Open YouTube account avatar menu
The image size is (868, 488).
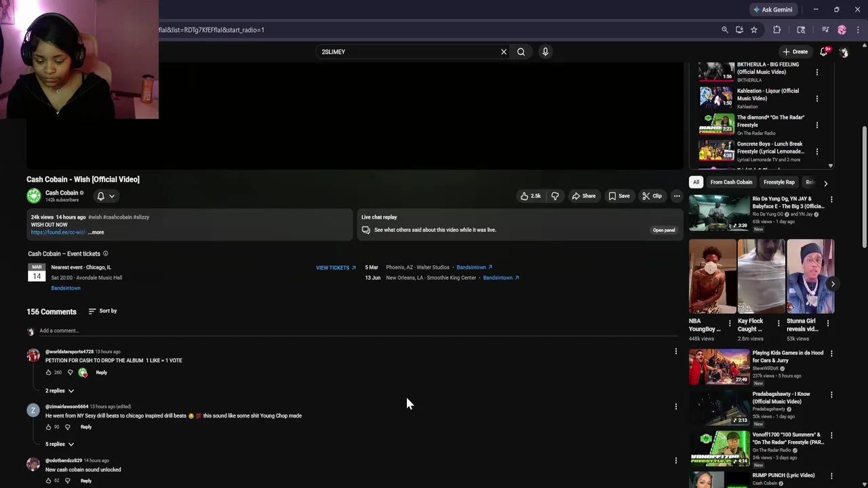[844, 52]
